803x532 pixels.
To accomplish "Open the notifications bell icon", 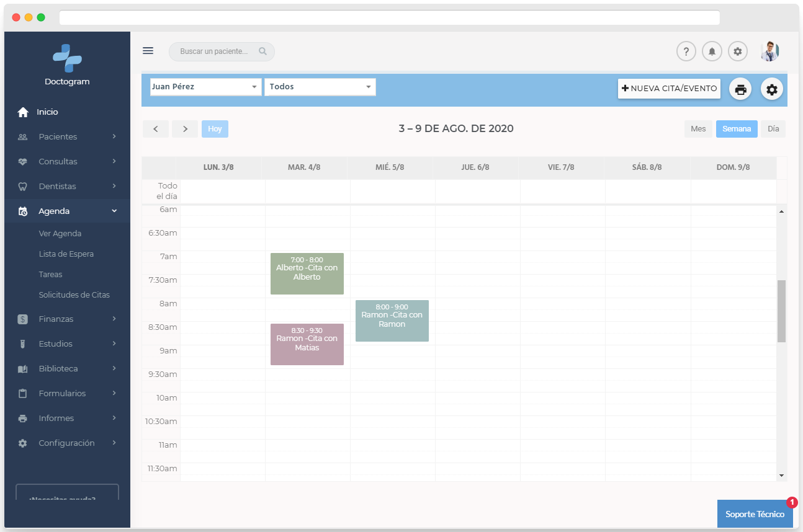I will (x=712, y=51).
